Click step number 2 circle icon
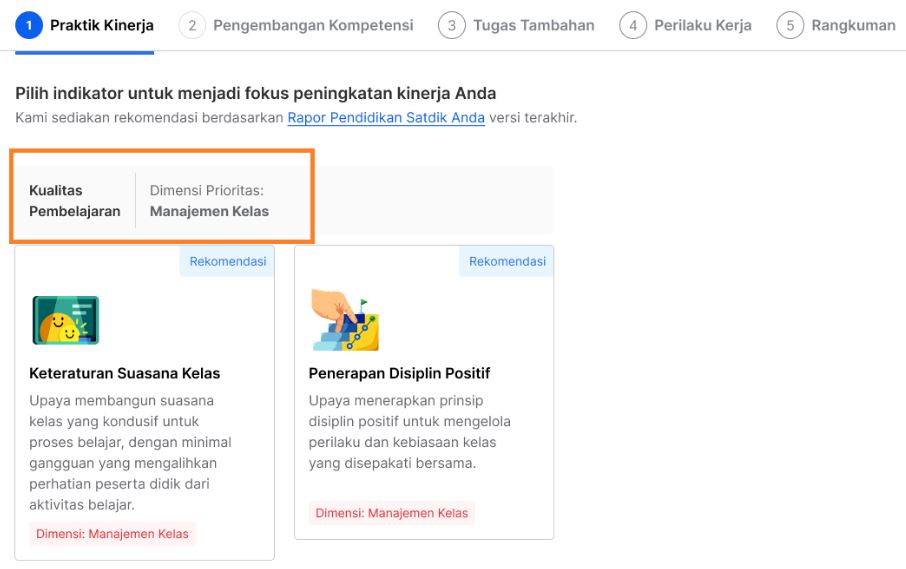Image resolution: width=906 pixels, height=569 pixels. (193, 25)
